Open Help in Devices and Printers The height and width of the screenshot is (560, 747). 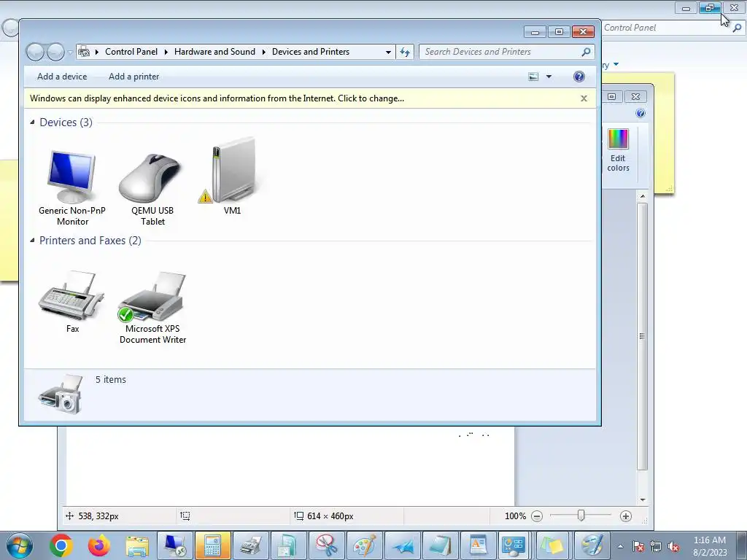click(x=578, y=77)
